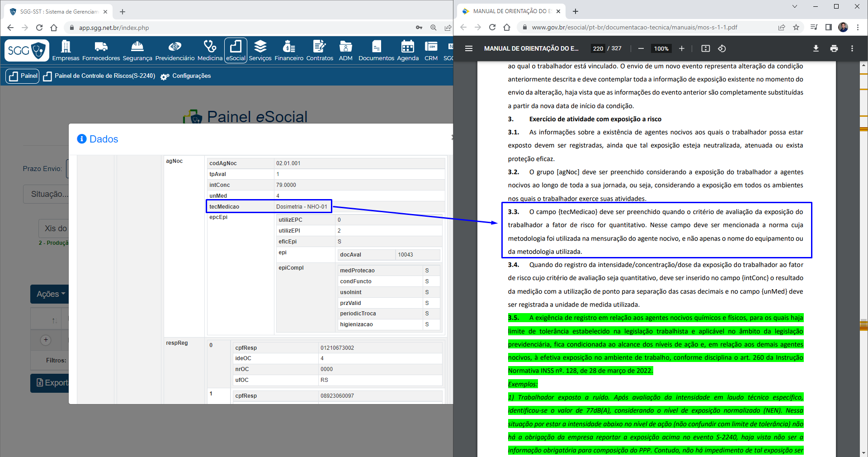Zoom in on the PDF
The height and width of the screenshot is (457, 868).
[682, 48]
